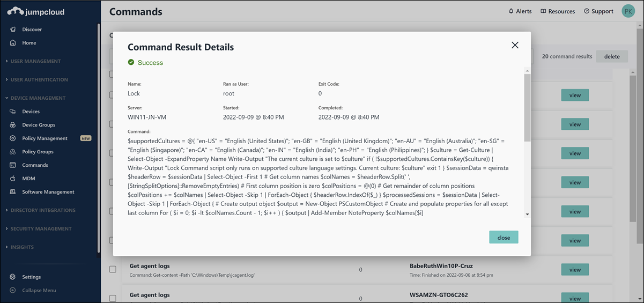Toggle the select-all checkbox above results
This screenshot has height=303, width=644.
(111, 74)
